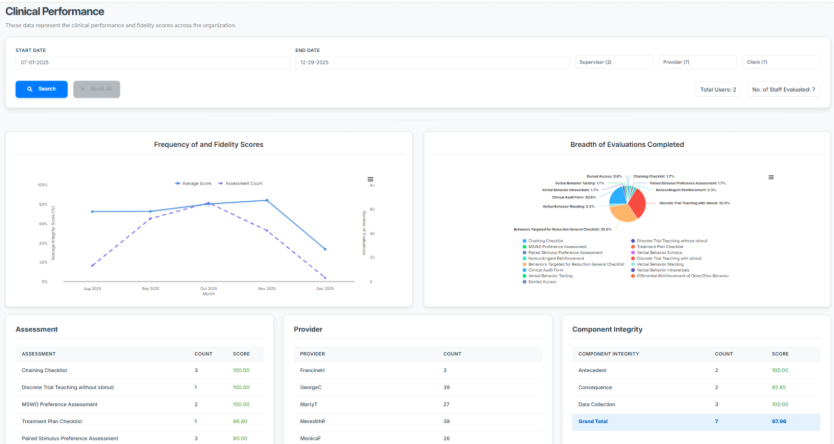Select the Discrete Trial Teaching without stimuli row
Image resolution: width=834 pixels, height=444 pixels.
tap(139, 388)
